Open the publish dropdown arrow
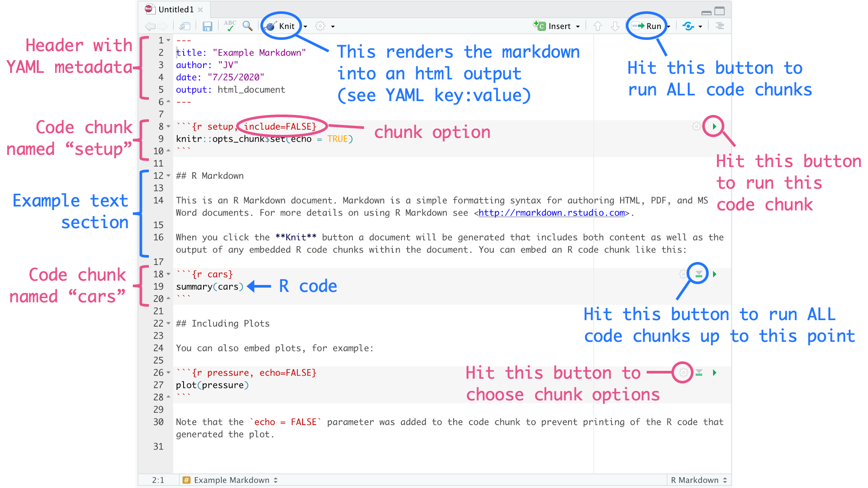The width and height of the screenshot is (868, 488). click(700, 26)
